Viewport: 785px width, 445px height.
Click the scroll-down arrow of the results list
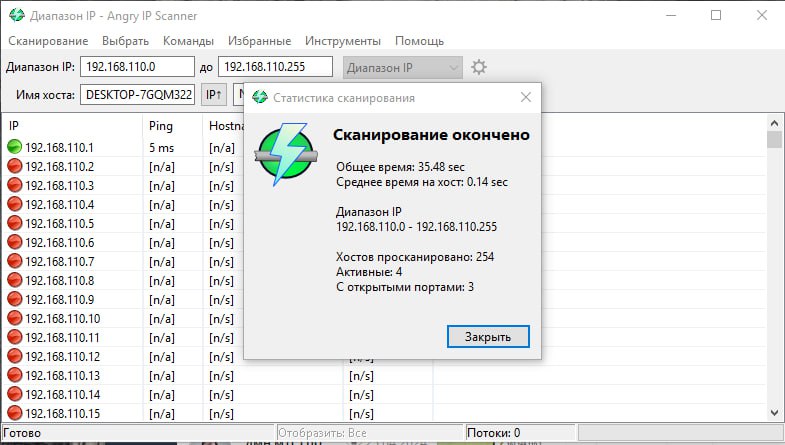774,412
